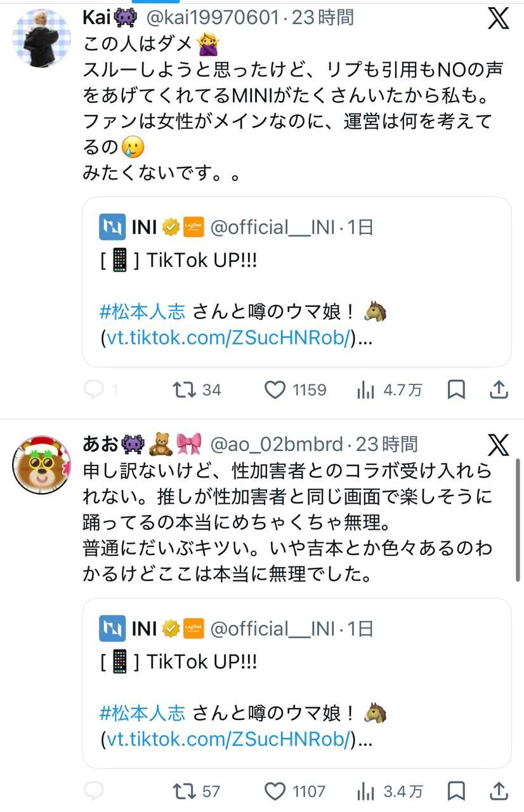Viewport: 524px width, 812px height.
Task: Open X logo on Kai's tweet
Action: pyautogui.click(x=498, y=19)
